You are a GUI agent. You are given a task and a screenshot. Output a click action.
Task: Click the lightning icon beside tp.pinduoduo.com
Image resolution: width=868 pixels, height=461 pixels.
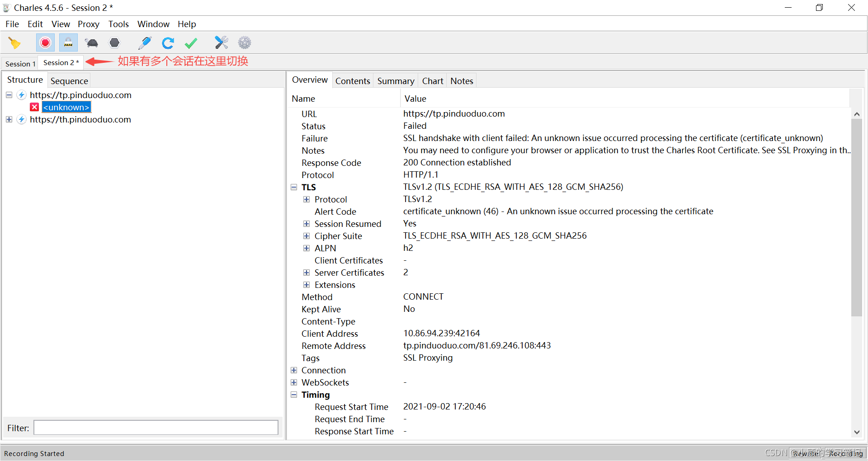click(21, 95)
